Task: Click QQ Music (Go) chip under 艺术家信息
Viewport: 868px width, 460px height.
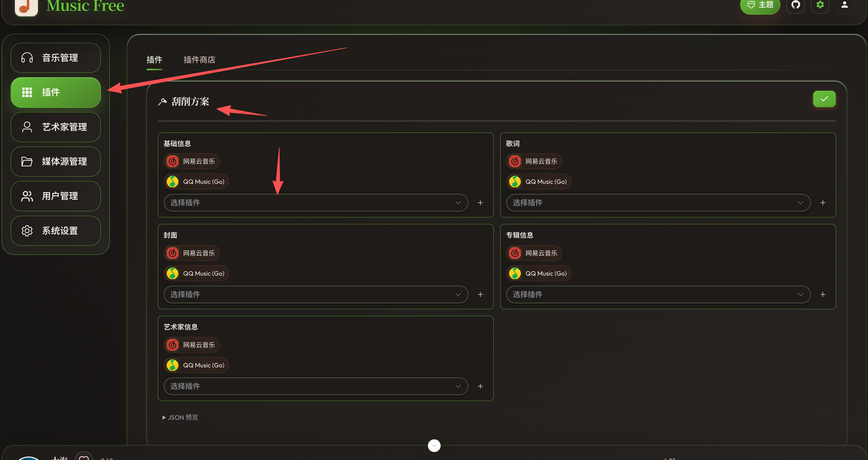Action: pyautogui.click(x=196, y=365)
